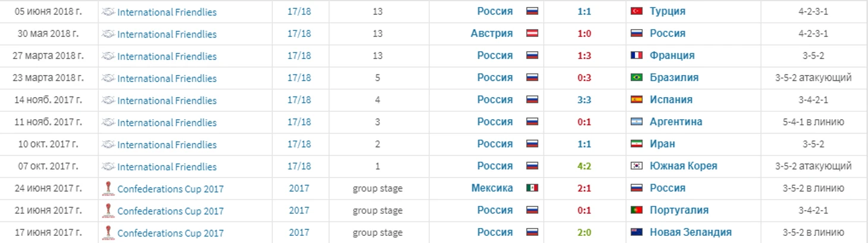
Task: Click the Turkey flag icon
Action: [x=637, y=11]
